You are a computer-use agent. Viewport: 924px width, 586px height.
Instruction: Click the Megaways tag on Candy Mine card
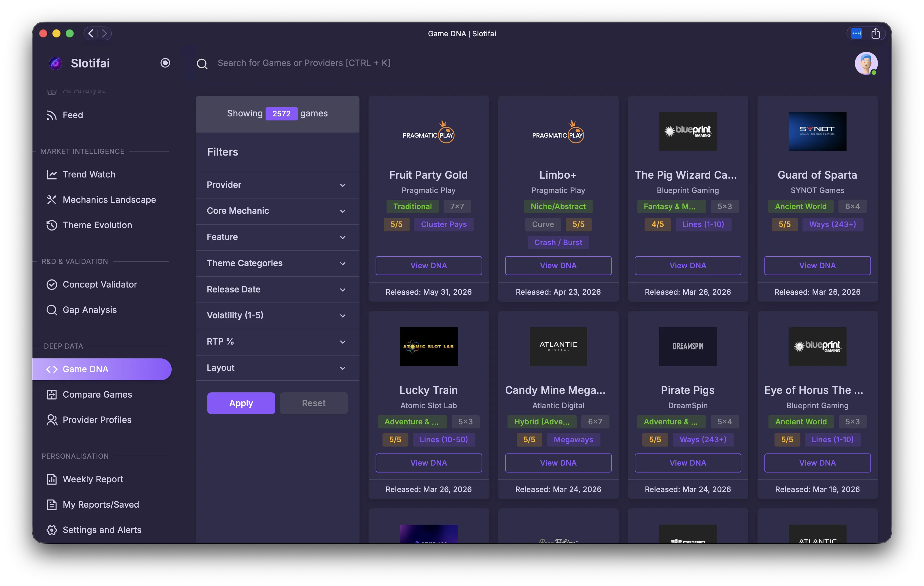(x=573, y=440)
